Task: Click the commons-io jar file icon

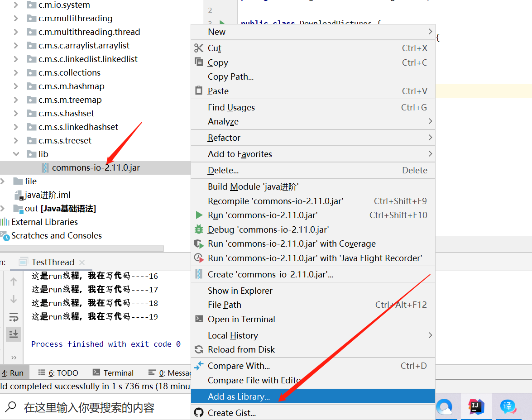Action: point(45,167)
